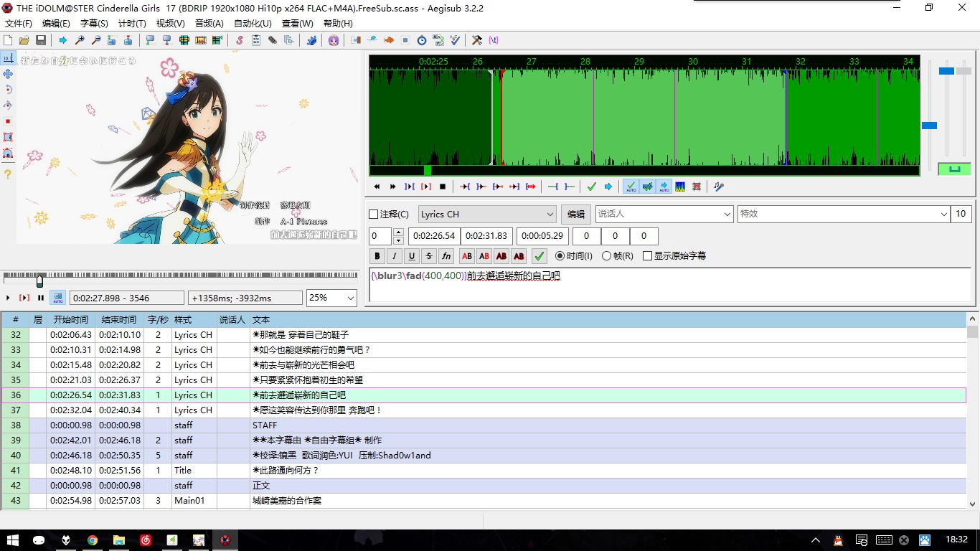Open the 编辑(E) menu

click(x=56, y=23)
